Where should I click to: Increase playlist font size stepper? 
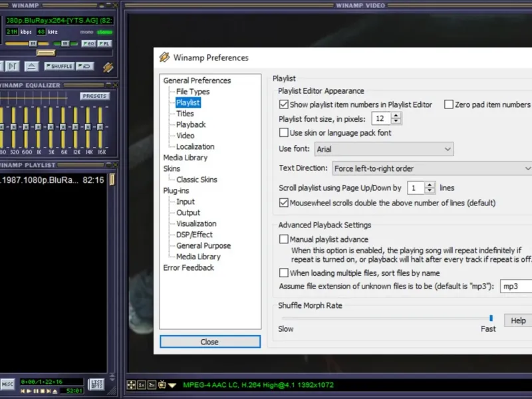pyautogui.click(x=396, y=115)
